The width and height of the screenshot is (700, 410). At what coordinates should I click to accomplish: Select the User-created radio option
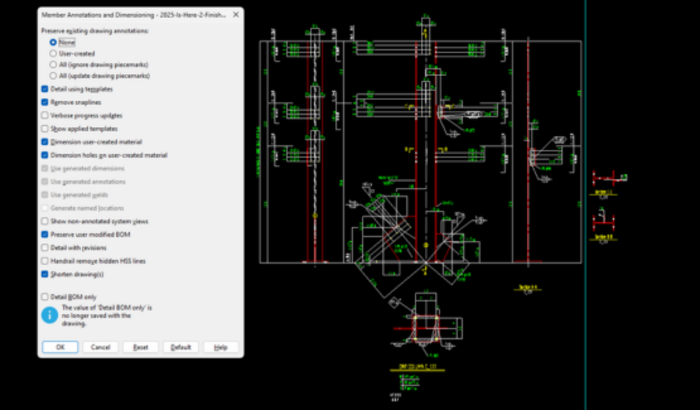(x=53, y=54)
